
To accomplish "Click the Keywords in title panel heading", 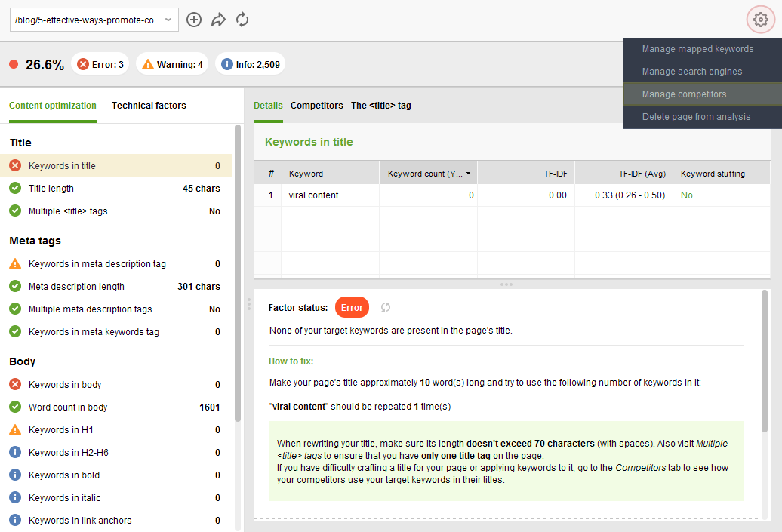I will tap(309, 142).
